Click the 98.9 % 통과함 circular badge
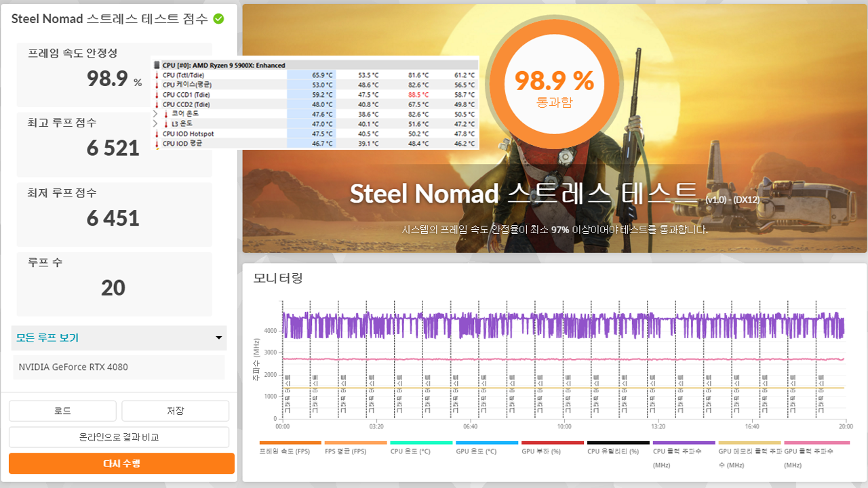This screenshot has width=868, height=488. (554, 83)
